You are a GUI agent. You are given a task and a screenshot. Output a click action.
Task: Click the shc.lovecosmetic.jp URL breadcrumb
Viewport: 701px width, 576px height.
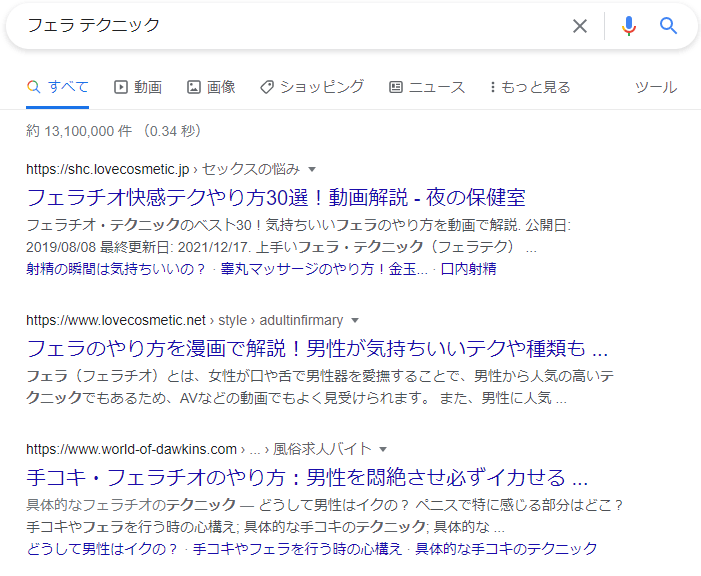tap(107, 169)
